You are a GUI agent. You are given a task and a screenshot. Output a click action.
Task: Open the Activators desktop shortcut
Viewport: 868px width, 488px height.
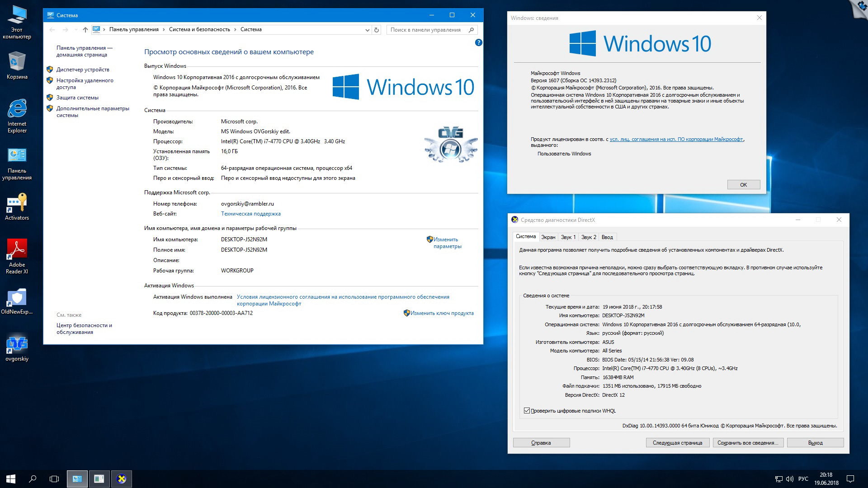point(17,207)
